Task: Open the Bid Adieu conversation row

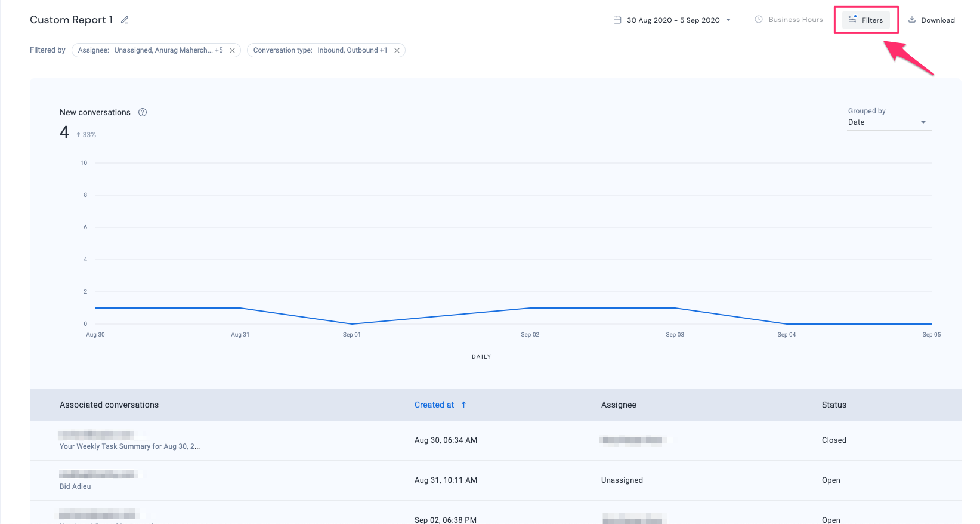Action: coord(495,480)
